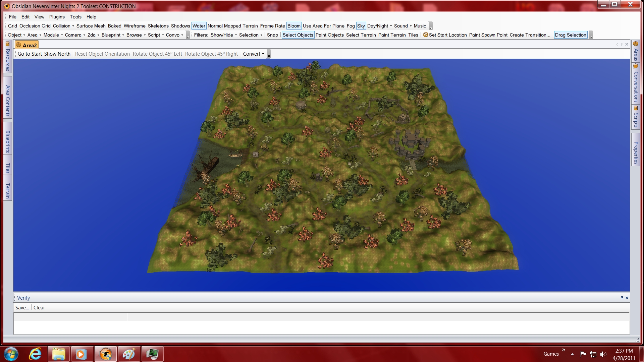Toggle the Water display option

[x=199, y=26]
